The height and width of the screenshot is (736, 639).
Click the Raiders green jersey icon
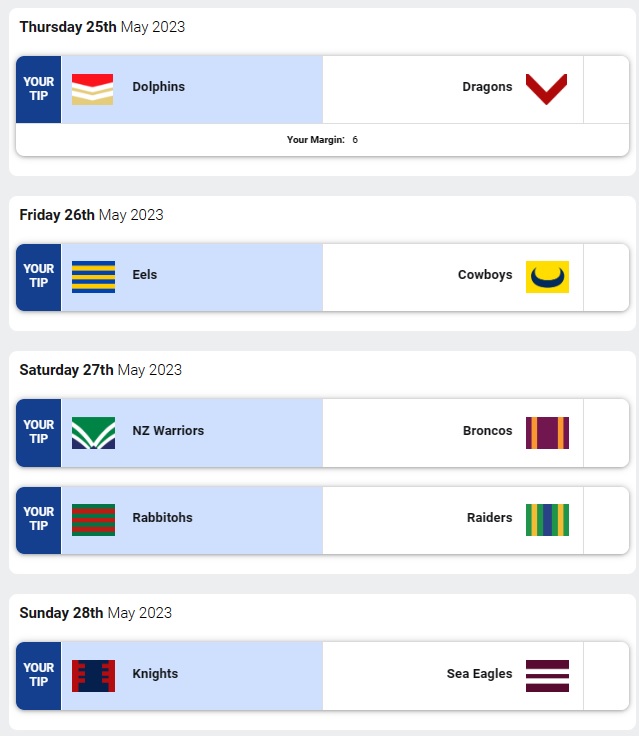(547, 520)
